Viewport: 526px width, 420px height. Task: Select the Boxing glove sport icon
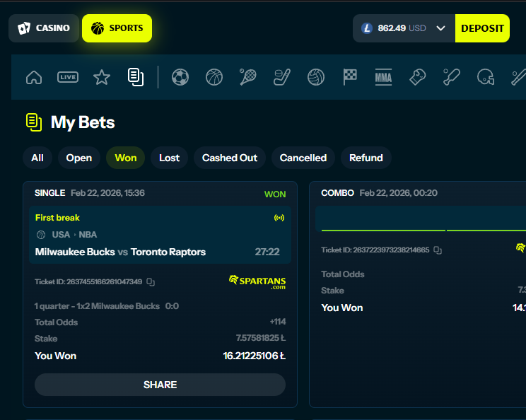point(418,77)
